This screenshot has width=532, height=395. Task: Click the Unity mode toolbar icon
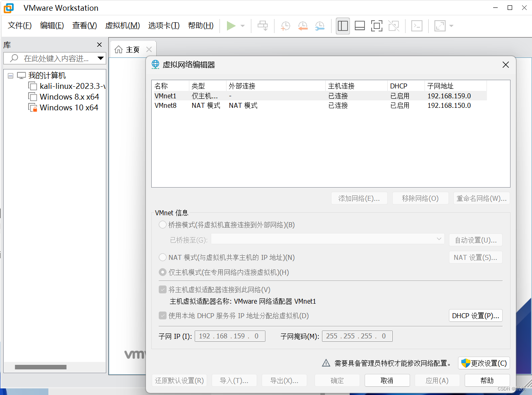tap(394, 26)
